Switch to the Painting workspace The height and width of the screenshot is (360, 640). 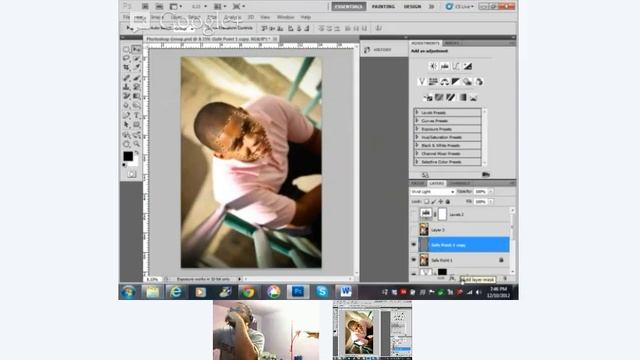[383, 7]
